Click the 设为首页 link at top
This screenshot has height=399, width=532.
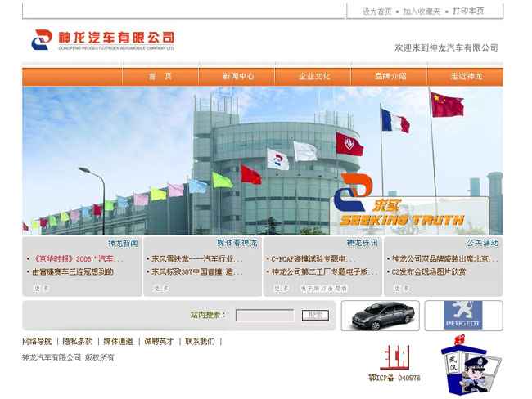tap(376, 11)
